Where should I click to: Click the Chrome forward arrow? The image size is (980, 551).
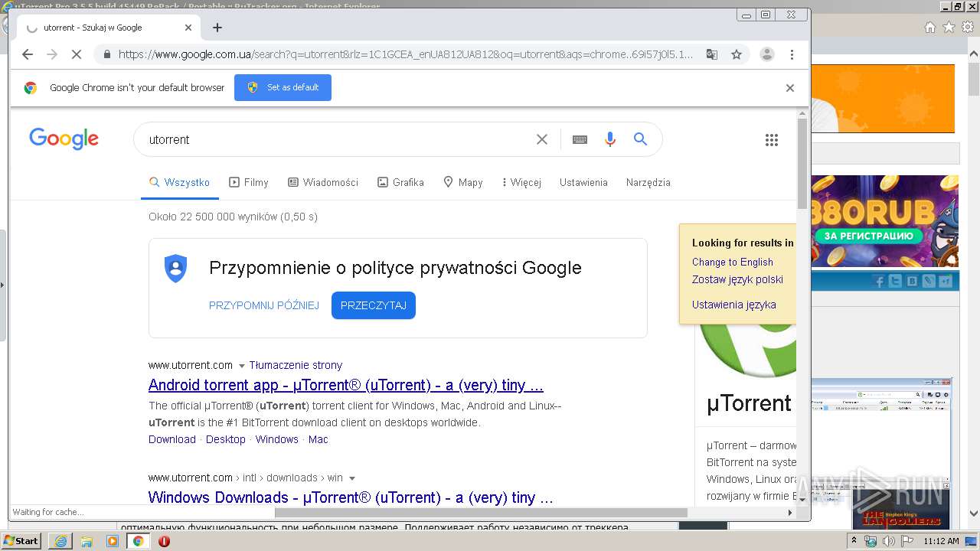pos(52,54)
